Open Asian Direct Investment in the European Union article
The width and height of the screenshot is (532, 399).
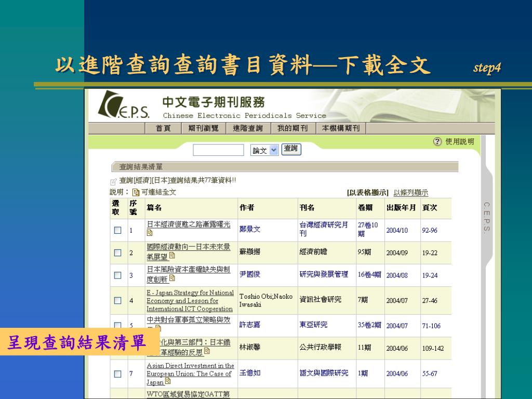190,374
